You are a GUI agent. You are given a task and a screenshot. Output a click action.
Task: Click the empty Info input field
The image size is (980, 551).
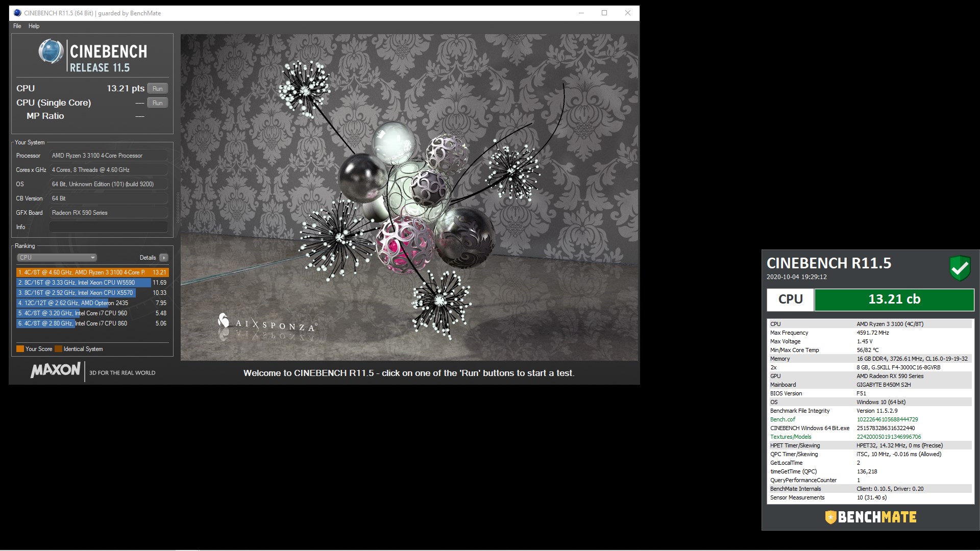108,227
